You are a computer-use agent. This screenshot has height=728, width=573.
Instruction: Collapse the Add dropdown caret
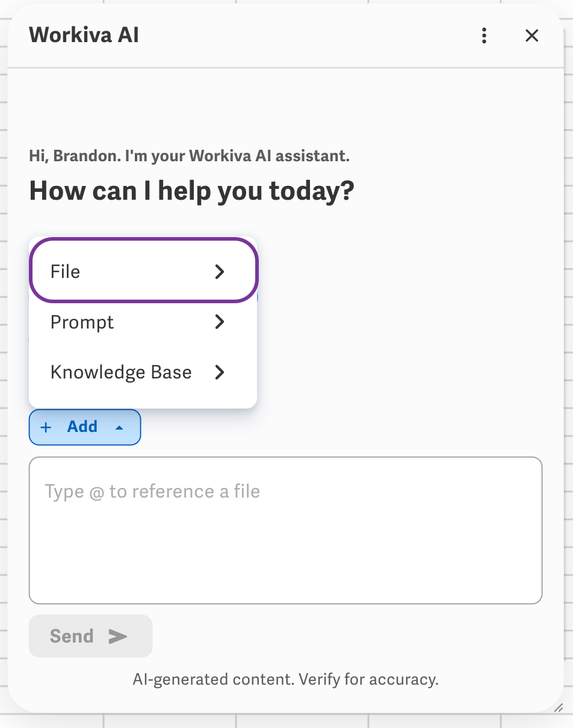click(x=119, y=427)
